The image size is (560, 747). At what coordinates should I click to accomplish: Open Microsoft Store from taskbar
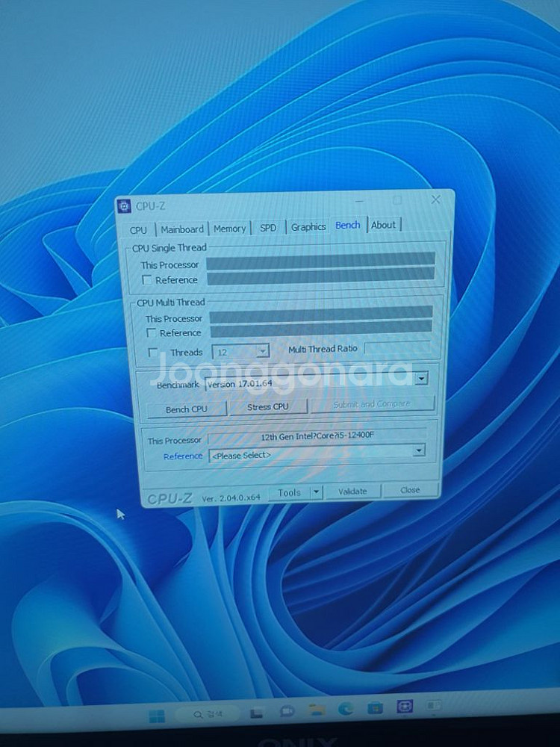(x=376, y=708)
